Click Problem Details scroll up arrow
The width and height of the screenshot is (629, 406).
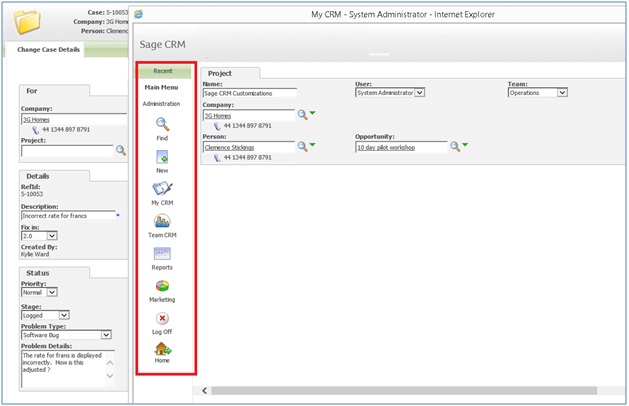(x=110, y=363)
